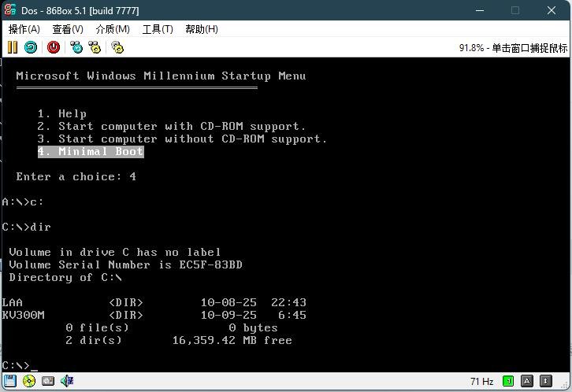The image size is (572, 392).
Task: Open the settings gear icon in toolbar
Action: coord(117,47)
